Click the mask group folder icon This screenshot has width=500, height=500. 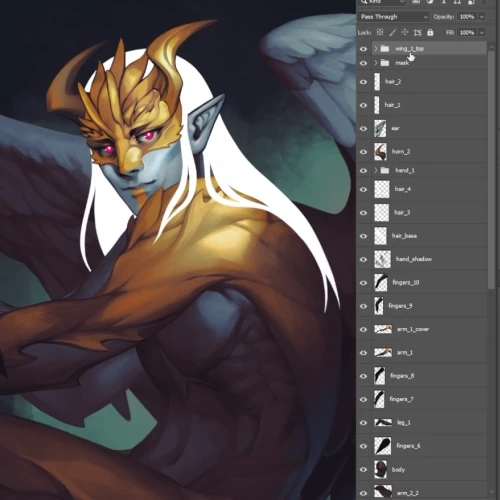click(385, 63)
